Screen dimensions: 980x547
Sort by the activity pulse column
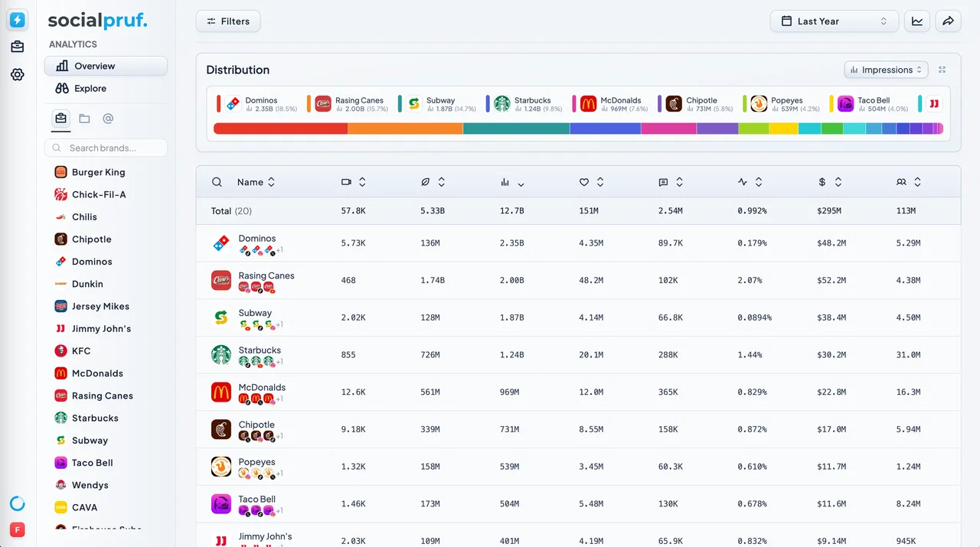coord(750,182)
